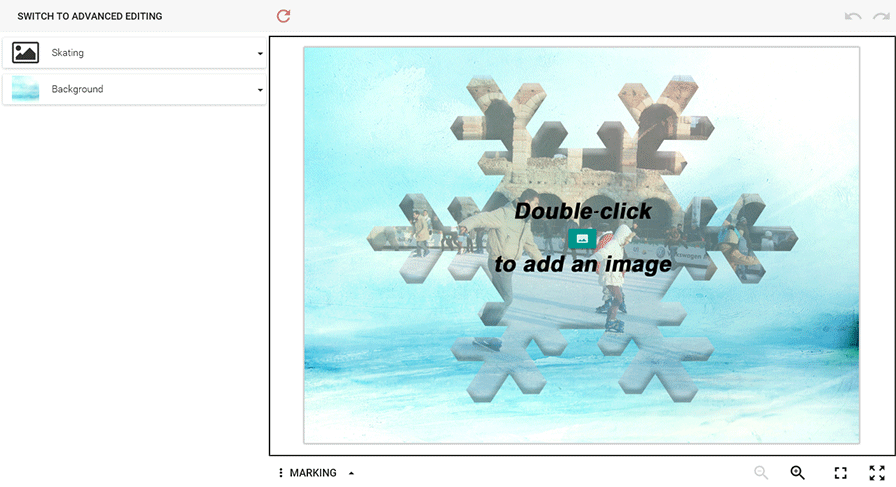896x487 pixels.
Task: Enter fullscreen with the expand arrows icon
Action: [x=876, y=473]
